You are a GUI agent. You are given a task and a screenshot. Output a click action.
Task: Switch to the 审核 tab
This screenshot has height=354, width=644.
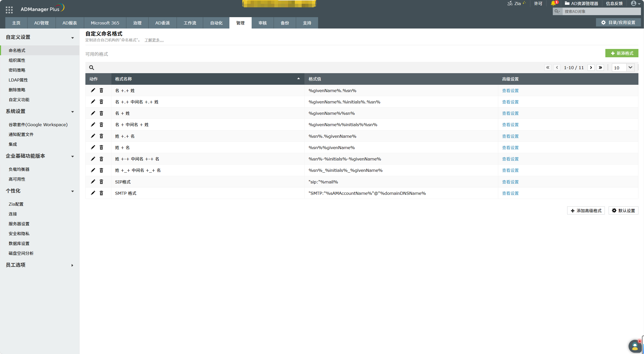[x=262, y=23]
